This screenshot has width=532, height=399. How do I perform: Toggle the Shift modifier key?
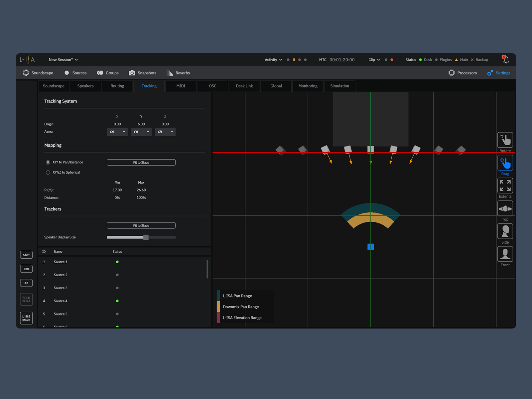click(x=26, y=255)
